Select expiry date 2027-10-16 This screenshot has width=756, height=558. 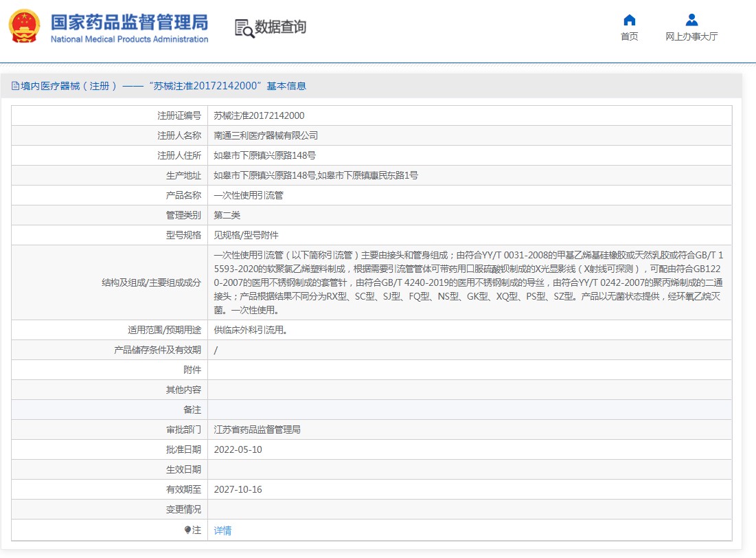click(x=238, y=489)
